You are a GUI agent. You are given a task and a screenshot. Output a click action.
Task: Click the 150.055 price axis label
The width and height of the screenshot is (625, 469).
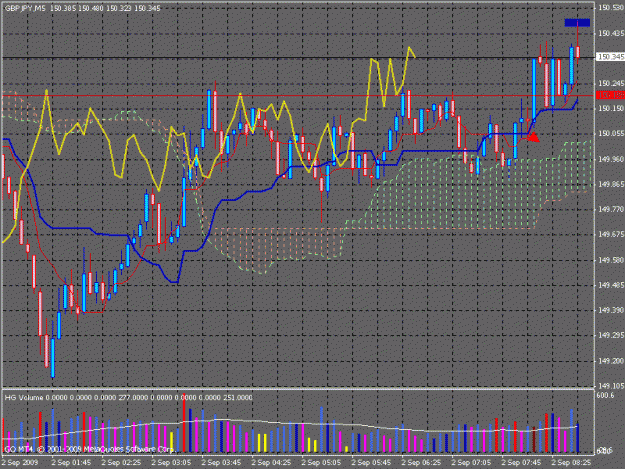coord(611,133)
